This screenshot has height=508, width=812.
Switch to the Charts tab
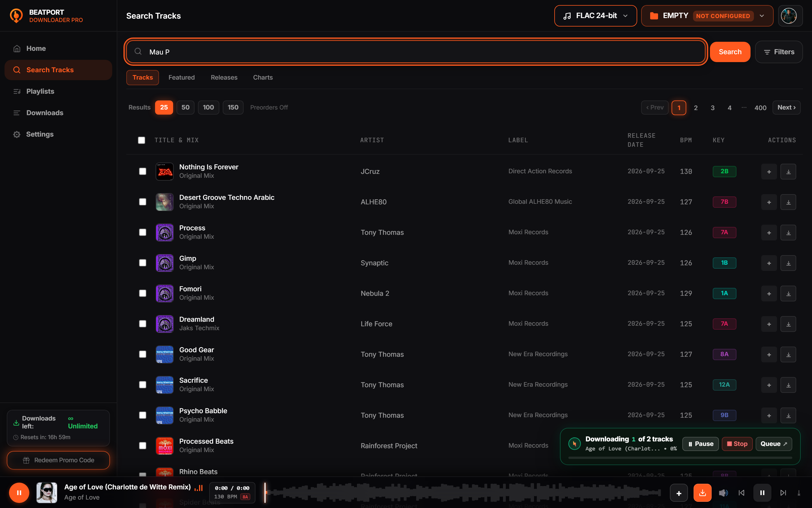(263, 78)
